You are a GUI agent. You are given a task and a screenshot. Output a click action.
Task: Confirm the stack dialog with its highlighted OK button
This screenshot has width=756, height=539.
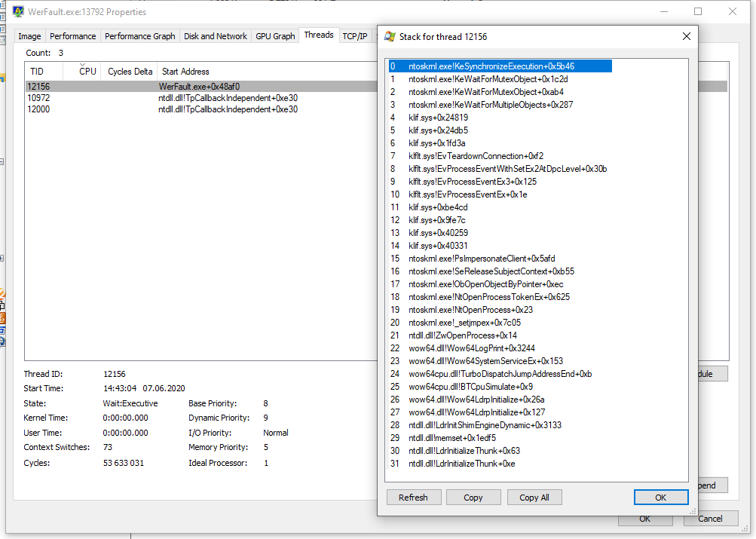pyautogui.click(x=660, y=498)
